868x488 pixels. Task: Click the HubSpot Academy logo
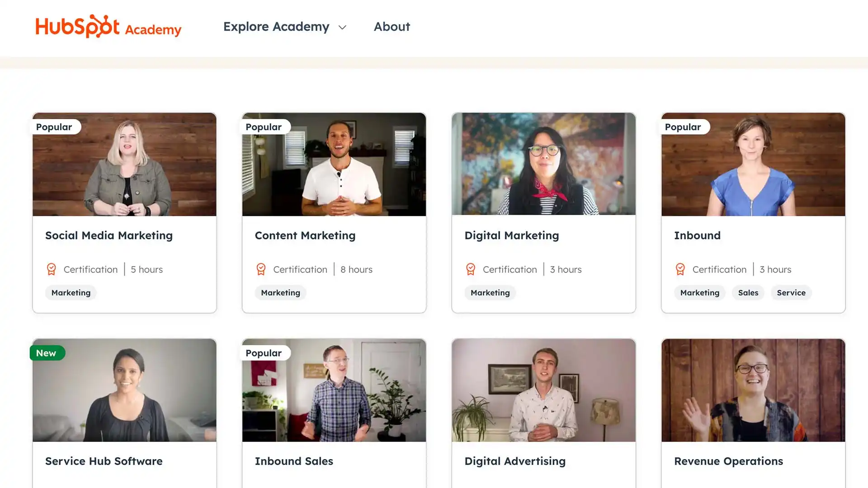(108, 27)
